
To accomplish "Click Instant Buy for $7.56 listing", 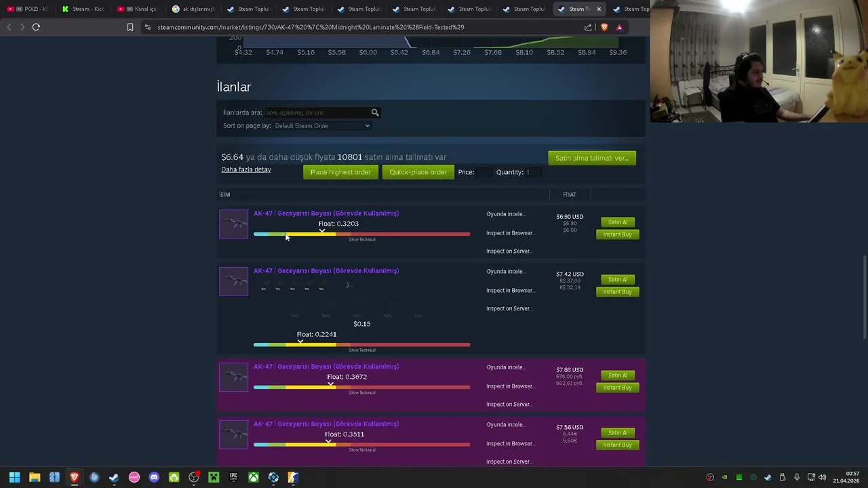I will coord(618,445).
